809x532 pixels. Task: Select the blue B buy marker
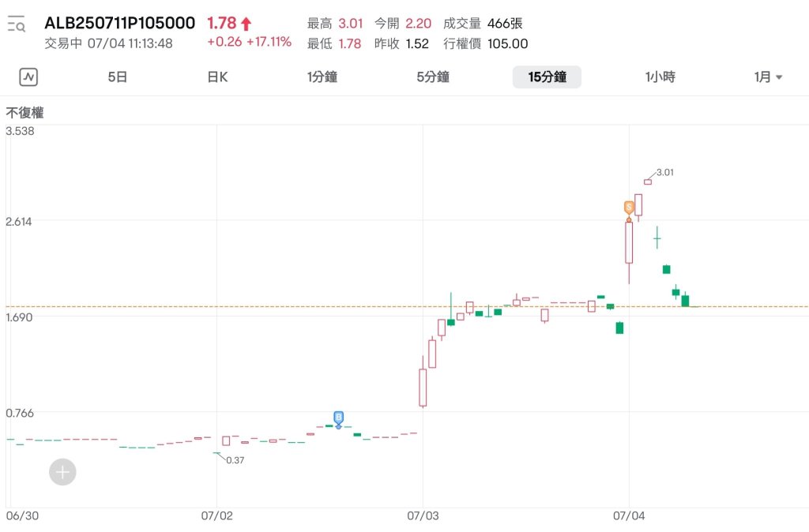pos(338,419)
